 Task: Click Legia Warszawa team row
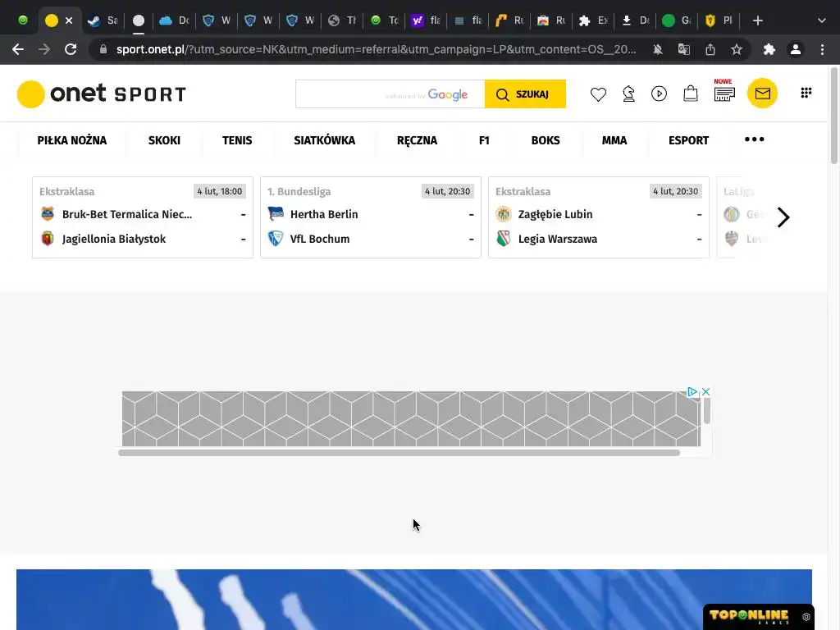[598, 239]
